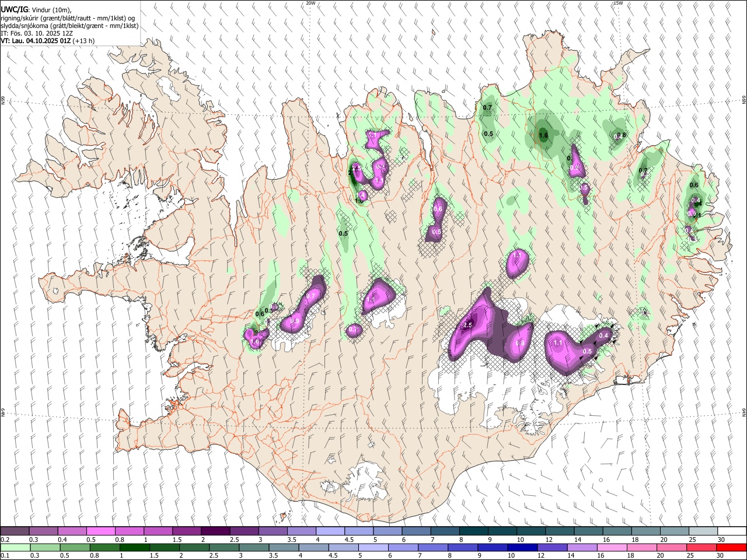Pick the bright red 30 rain swatch
Screen dimensions: 747x560
point(732,547)
